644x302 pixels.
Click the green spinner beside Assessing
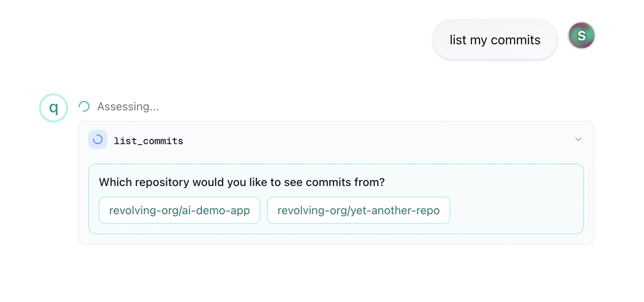(x=84, y=106)
